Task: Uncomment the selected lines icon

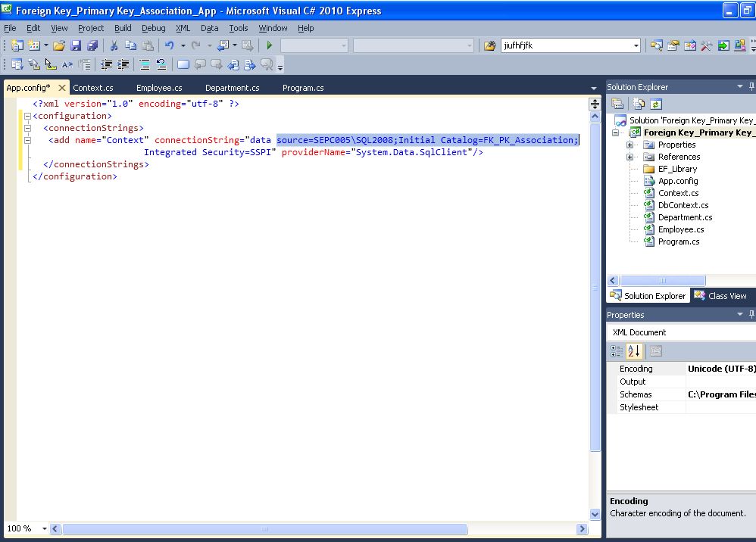Action: coord(161,64)
